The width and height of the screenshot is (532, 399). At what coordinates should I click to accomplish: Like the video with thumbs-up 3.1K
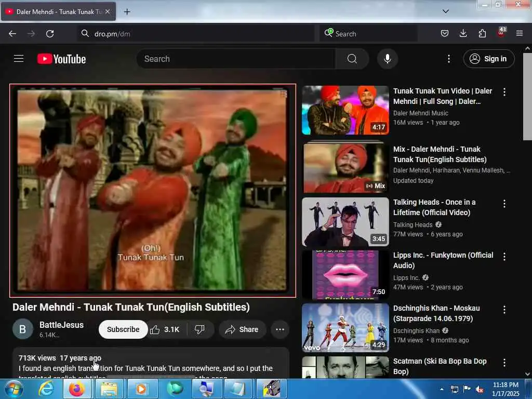pos(166,329)
